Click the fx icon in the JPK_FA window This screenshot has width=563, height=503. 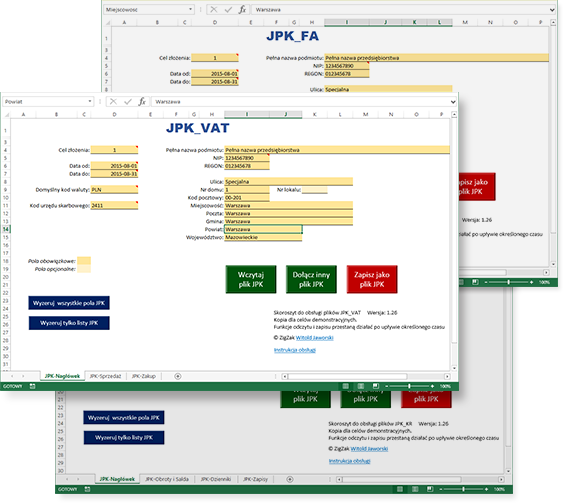pos(243,9)
